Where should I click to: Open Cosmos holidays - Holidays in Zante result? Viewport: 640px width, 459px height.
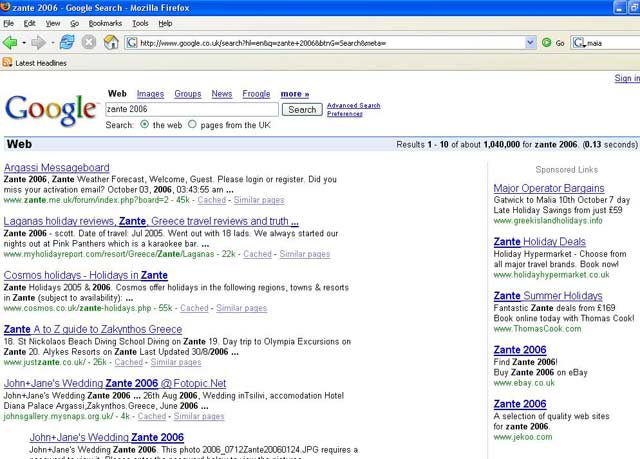point(86,275)
